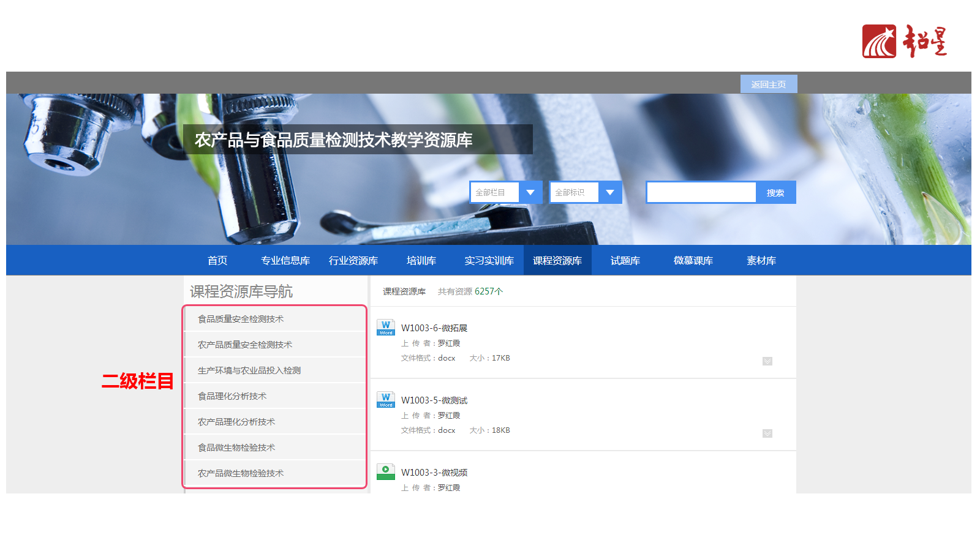Switch to the 试题库 tab
The image size is (980, 551).
pyautogui.click(x=625, y=261)
